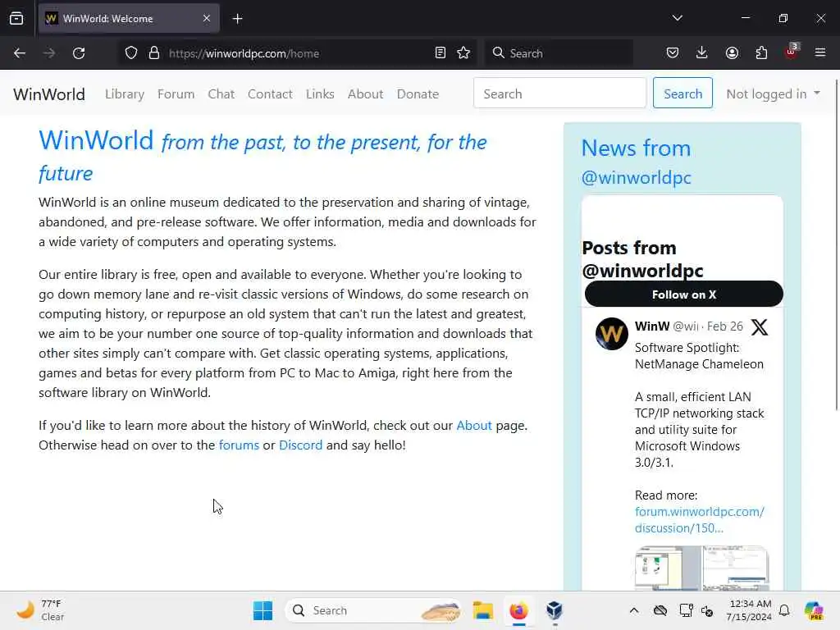Click the cloud sync tray icon
Image resolution: width=840 pixels, height=630 pixels.
660,610
